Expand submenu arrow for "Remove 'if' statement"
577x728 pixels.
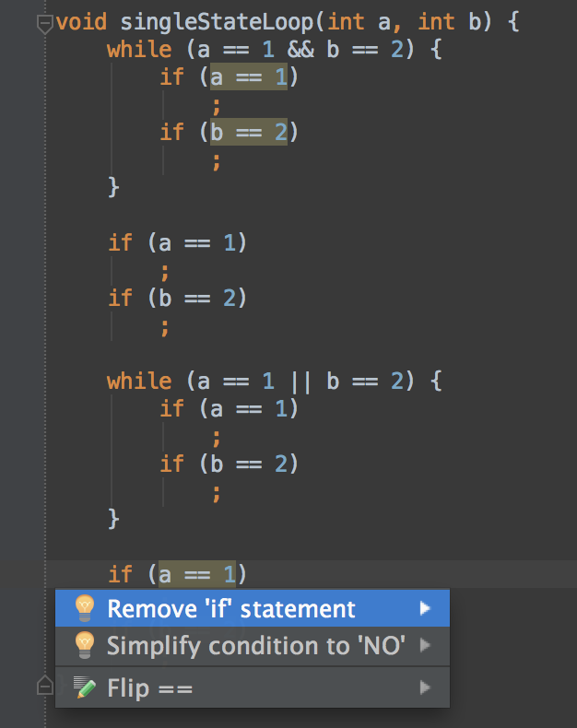(x=425, y=608)
